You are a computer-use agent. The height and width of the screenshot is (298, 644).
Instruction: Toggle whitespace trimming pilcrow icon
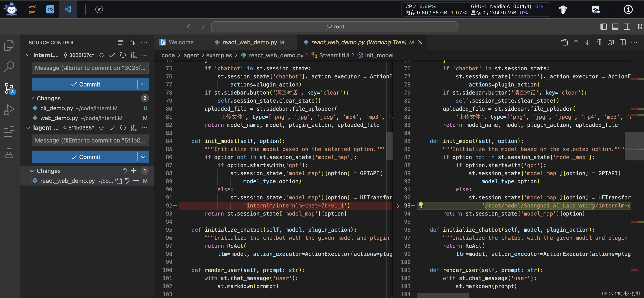tap(599, 42)
